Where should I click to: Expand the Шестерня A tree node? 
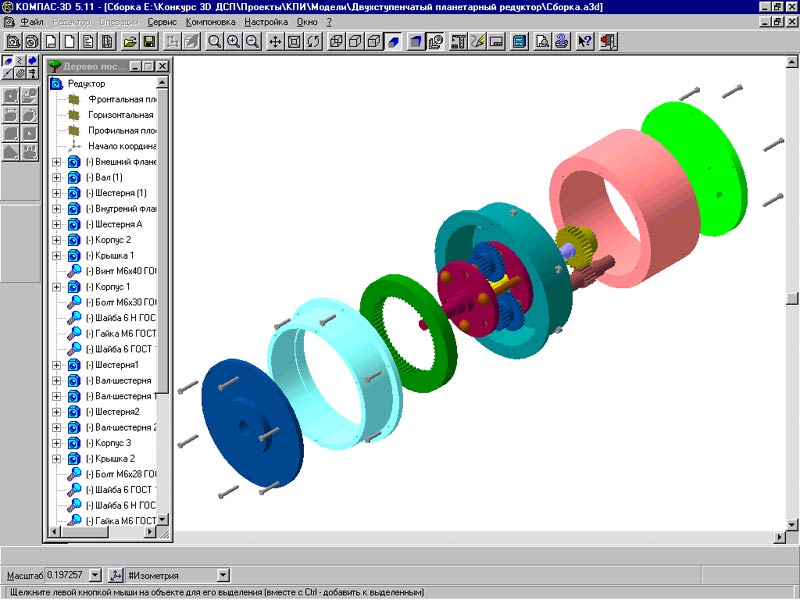point(56,225)
